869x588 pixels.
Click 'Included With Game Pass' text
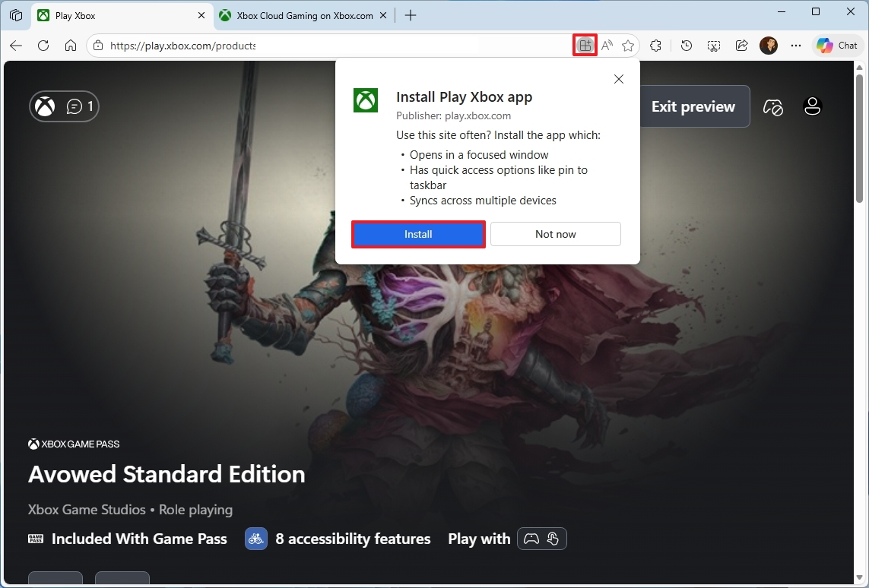[x=139, y=539]
